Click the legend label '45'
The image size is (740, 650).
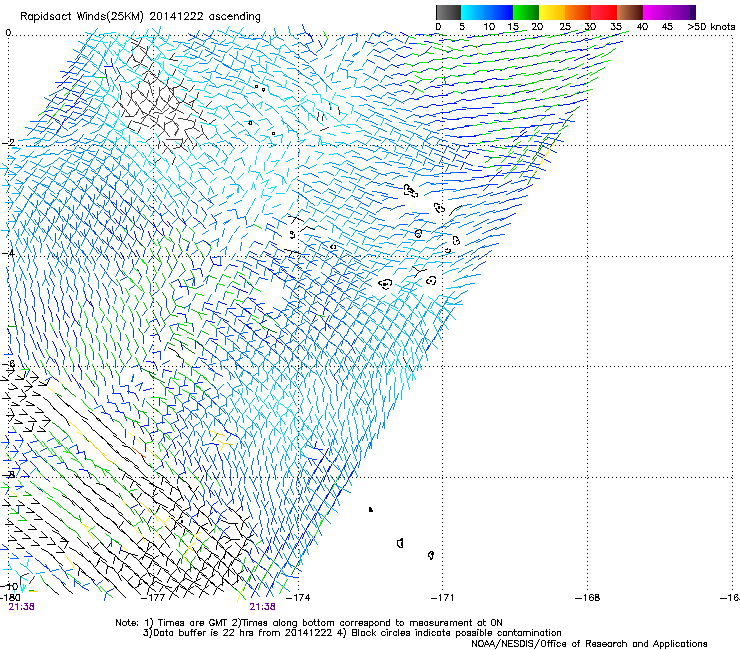[x=667, y=27]
